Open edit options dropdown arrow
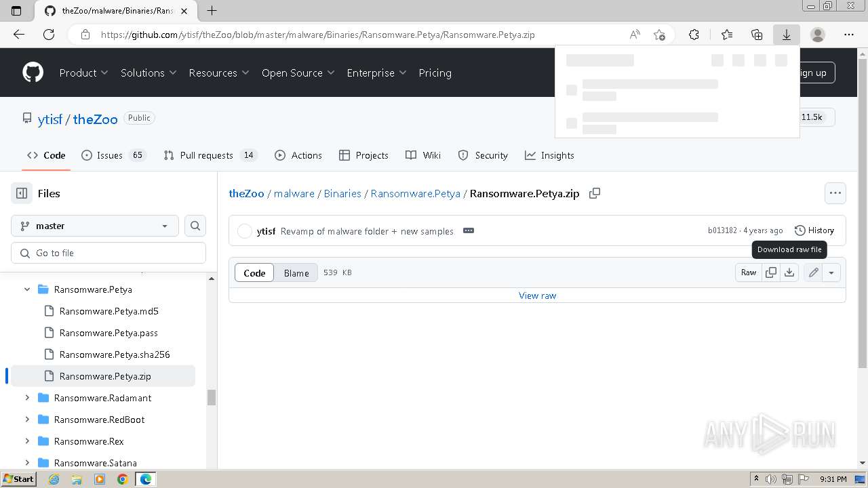This screenshot has height=488, width=868. click(831, 272)
